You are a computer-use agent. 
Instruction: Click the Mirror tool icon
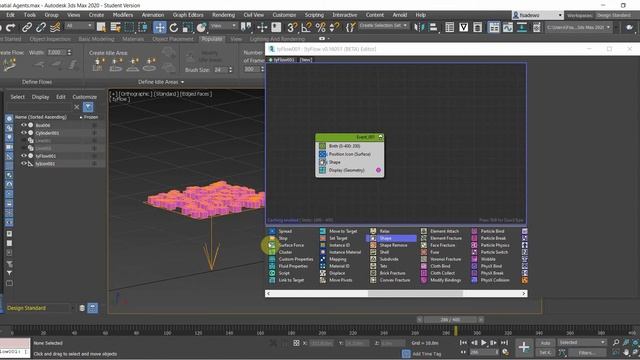pos(419,27)
